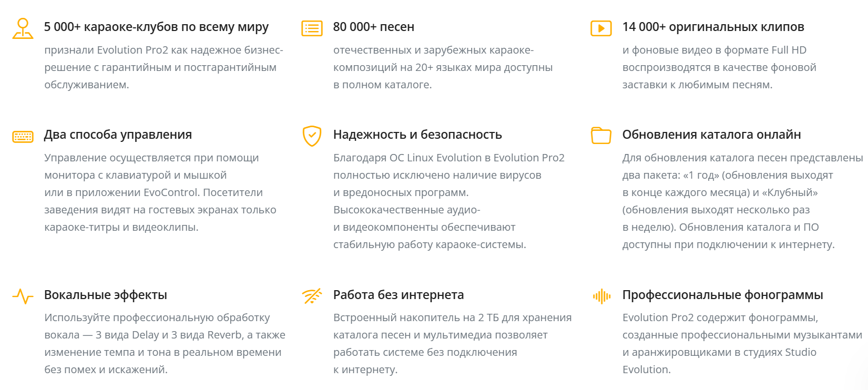Click the map pin karaoke clubs icon
This screenshot has height=390, width=868.
click(23, 28)
